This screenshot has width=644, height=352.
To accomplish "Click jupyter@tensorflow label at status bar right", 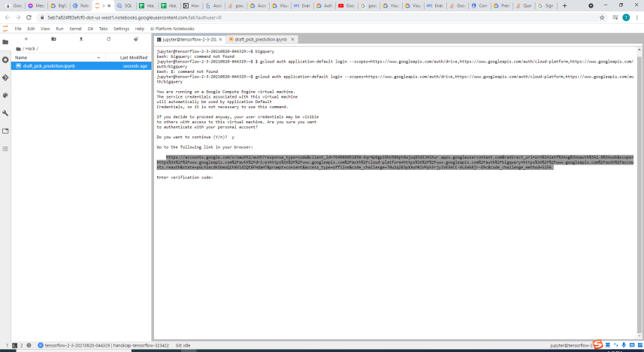I will pos(571,345).
